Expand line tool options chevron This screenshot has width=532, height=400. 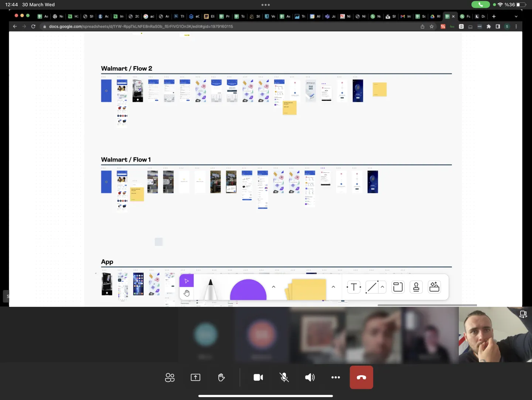point(382,287)
